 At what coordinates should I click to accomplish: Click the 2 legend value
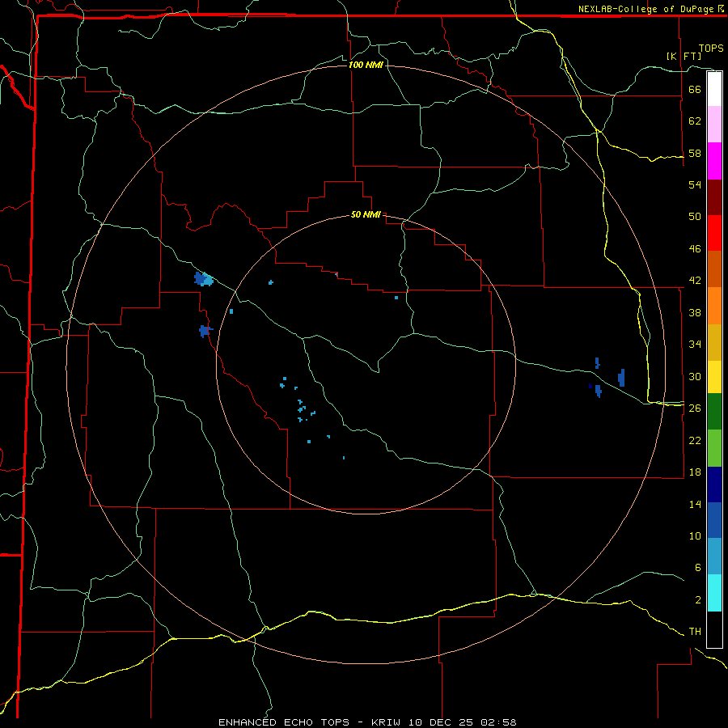(697, 599)
